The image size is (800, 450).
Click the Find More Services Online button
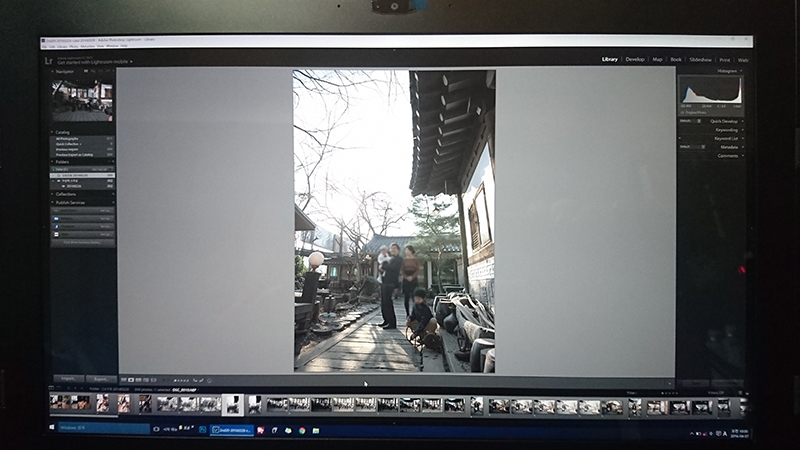click(x=83, y=243)
